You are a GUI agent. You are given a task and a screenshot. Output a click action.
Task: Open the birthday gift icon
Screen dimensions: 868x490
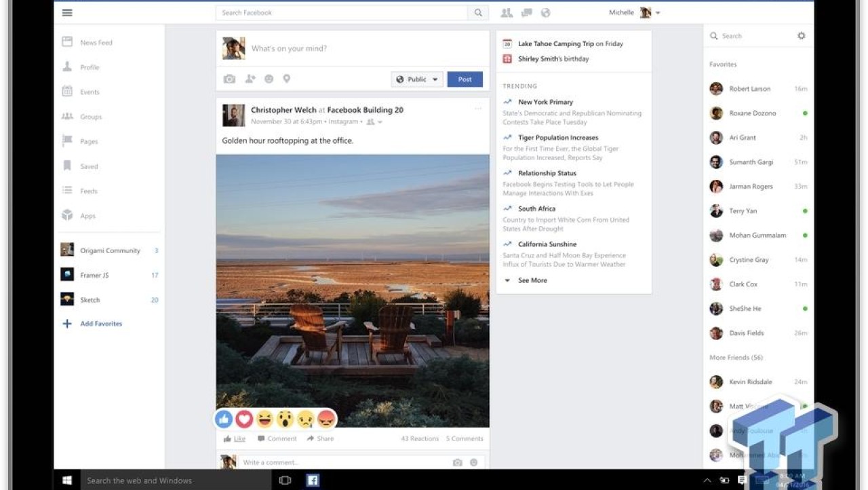coord(507,59)
